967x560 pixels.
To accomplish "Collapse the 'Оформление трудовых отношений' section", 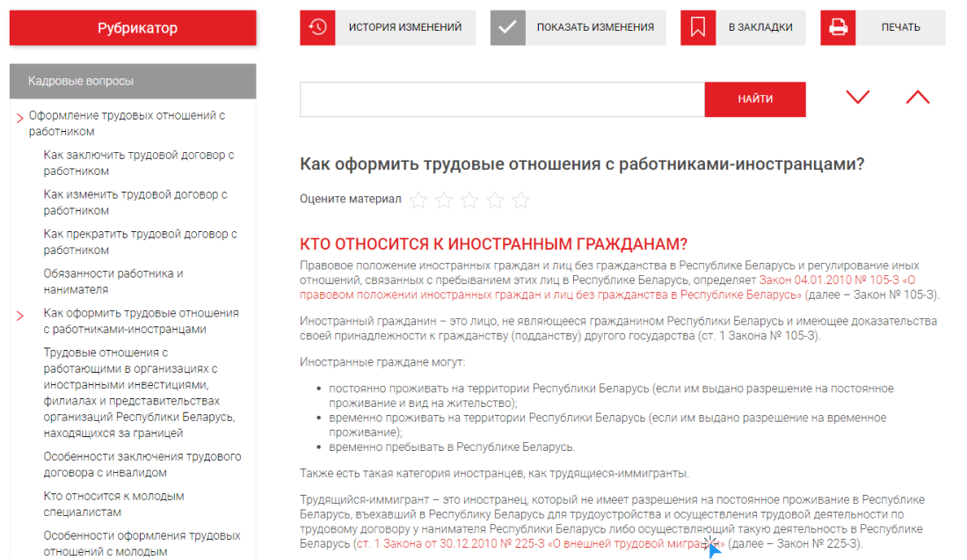I will coord(19,118).
